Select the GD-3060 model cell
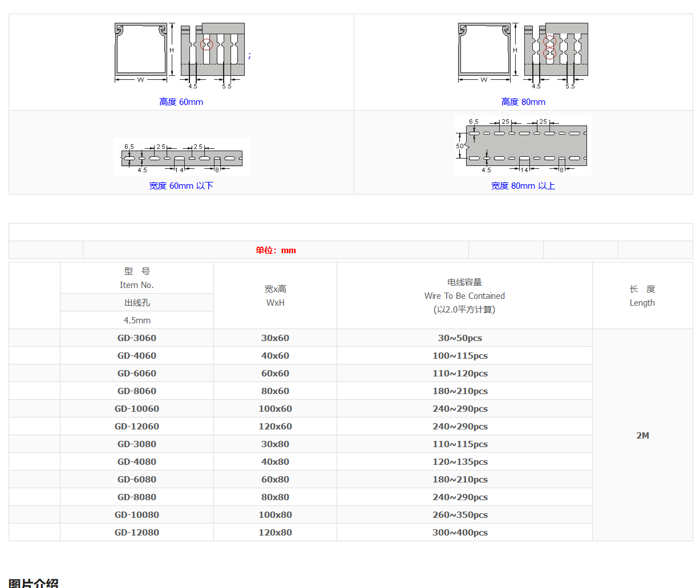Screen dimensions: 700x588 [x=137, y=338]
